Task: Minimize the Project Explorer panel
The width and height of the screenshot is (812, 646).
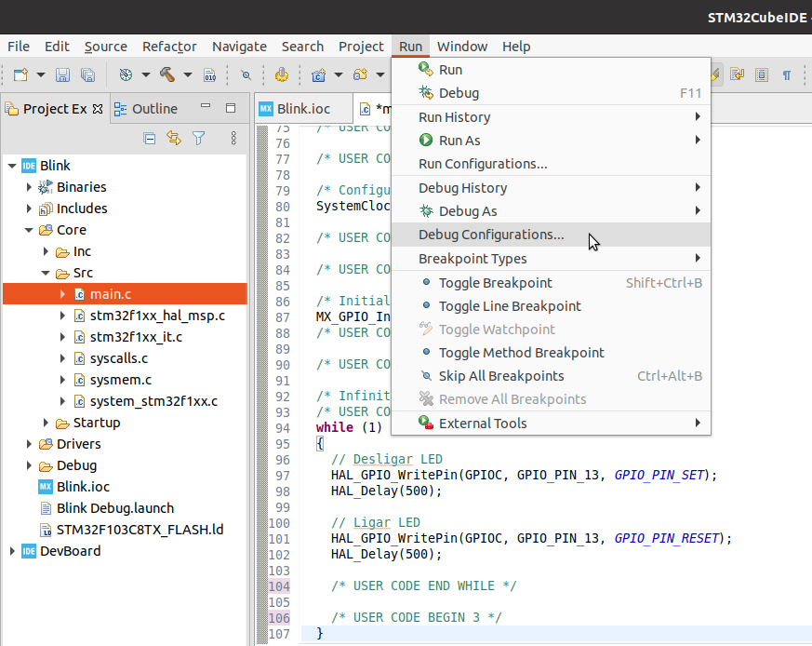Action: [x=206, y=106]
